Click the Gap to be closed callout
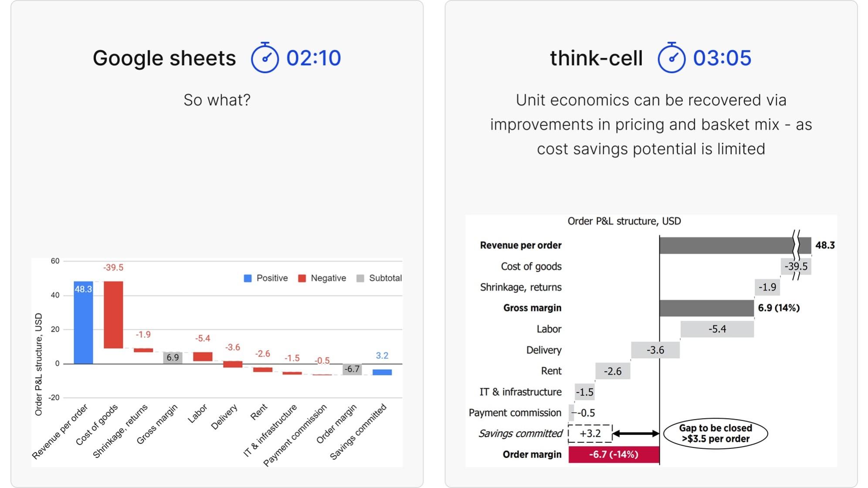The width and height of the screenshot is (868, 488). pyautogui.click(x=715, y=434)
